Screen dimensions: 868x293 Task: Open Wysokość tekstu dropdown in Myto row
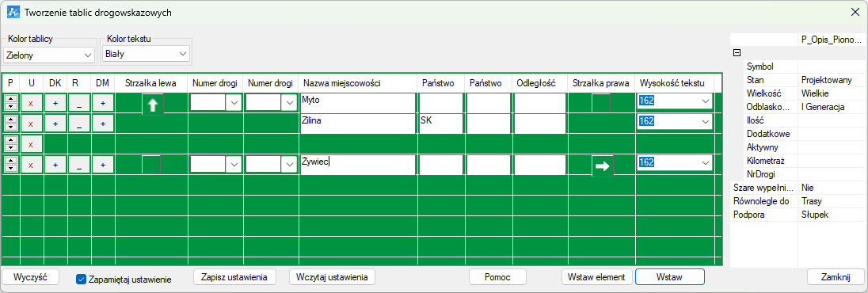click(675, 101)
